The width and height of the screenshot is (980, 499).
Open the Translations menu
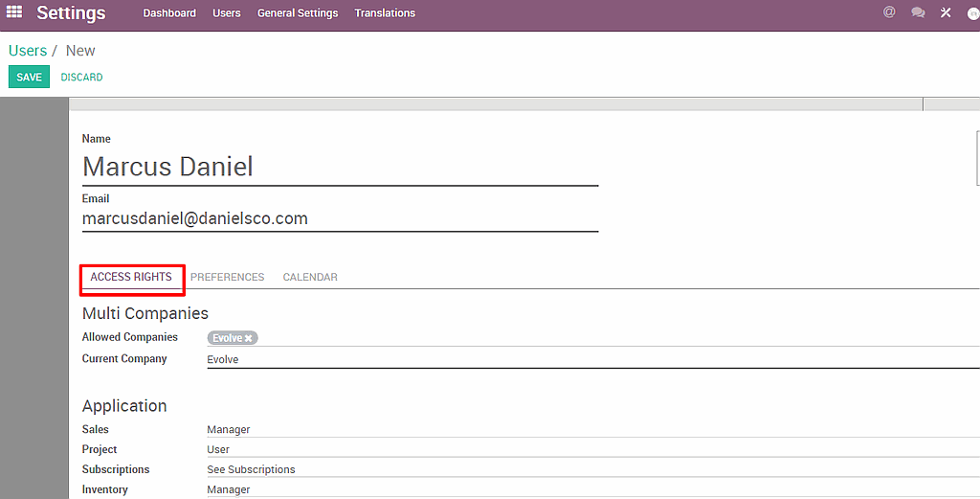point(385,13)
